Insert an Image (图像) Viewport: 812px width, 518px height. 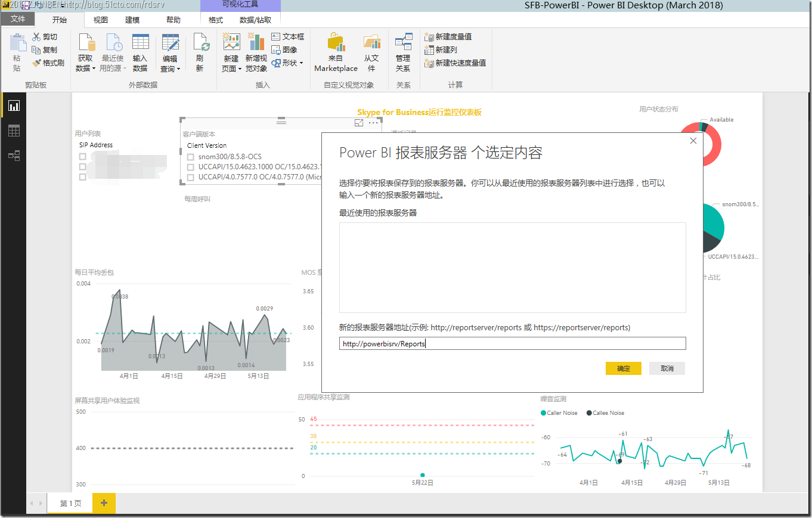(284, 50)
